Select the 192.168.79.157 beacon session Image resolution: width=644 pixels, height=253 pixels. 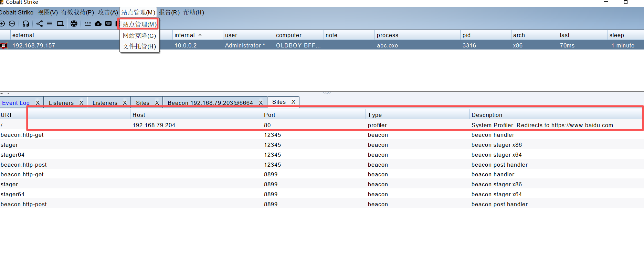click(322, 45)
